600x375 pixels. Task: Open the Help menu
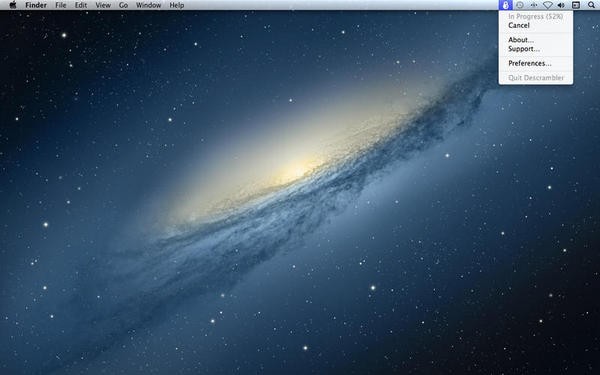click(177, 5)
